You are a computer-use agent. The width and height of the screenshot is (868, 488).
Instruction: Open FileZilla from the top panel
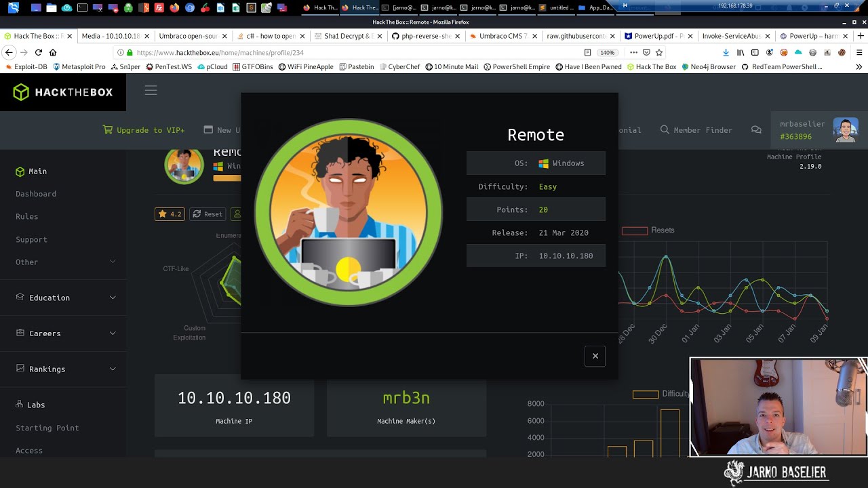[159, 7]
